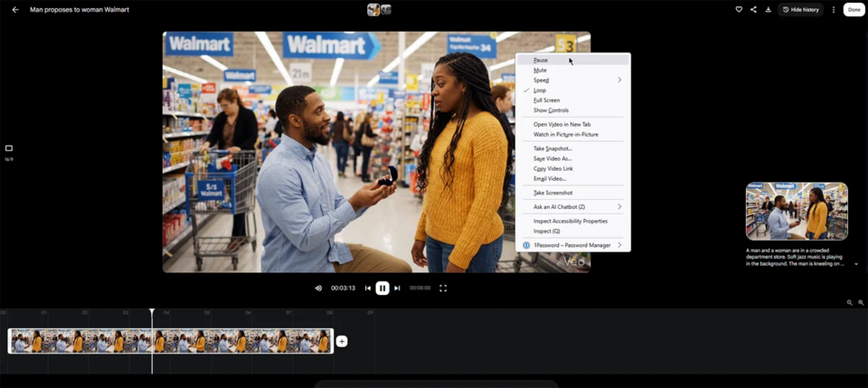Zoom in the timeline with the right magnifier
The height and width of the screenshot is (388, 868).
(x=861, y=303)
